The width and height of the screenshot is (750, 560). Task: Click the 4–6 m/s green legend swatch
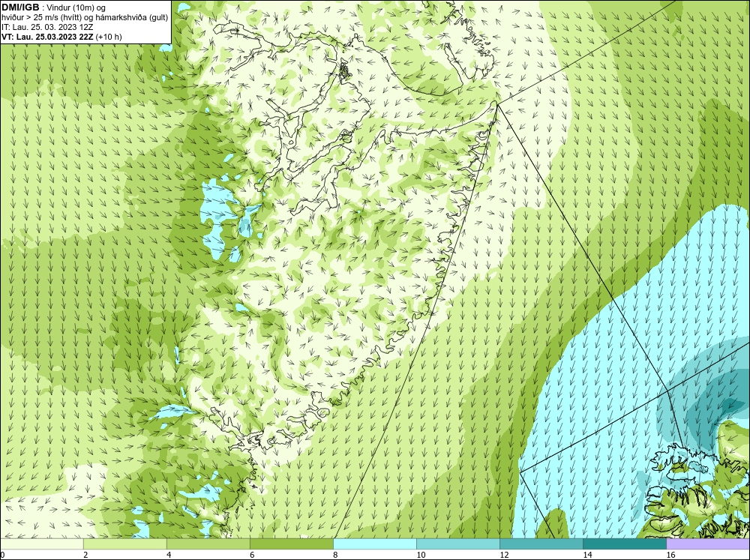208,544
